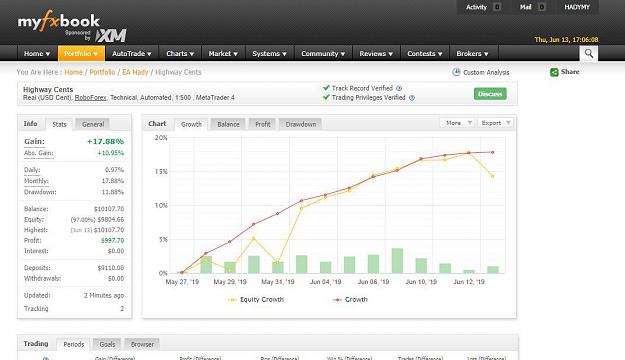Click the Portfolio breadcrumb link
The image size is (625, 360).
pos(102,72)
